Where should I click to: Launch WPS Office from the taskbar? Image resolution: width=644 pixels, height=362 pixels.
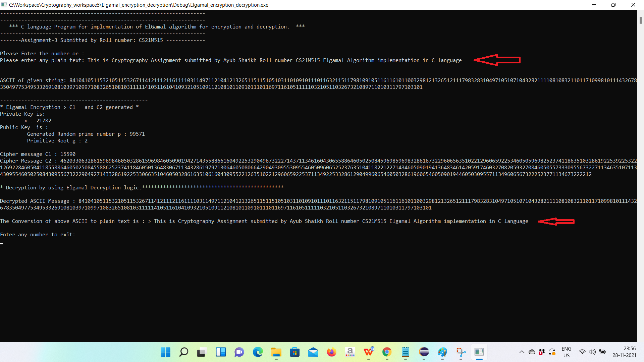click(368, 352)
